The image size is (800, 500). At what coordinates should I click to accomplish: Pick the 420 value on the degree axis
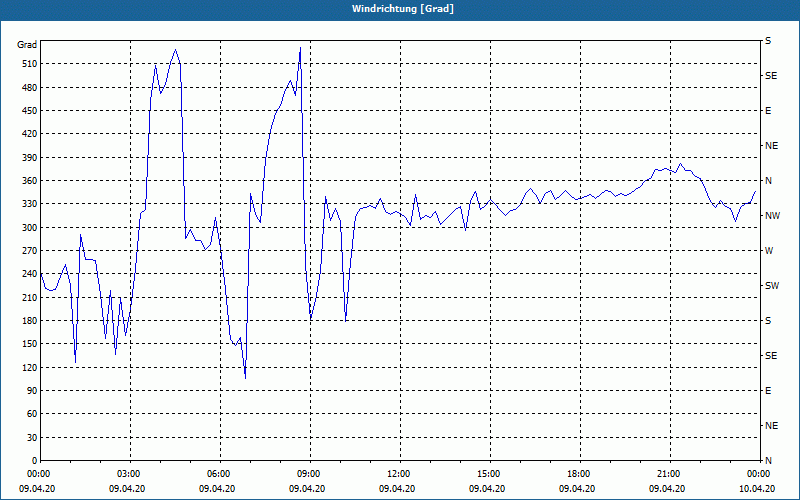coord(31,134)
